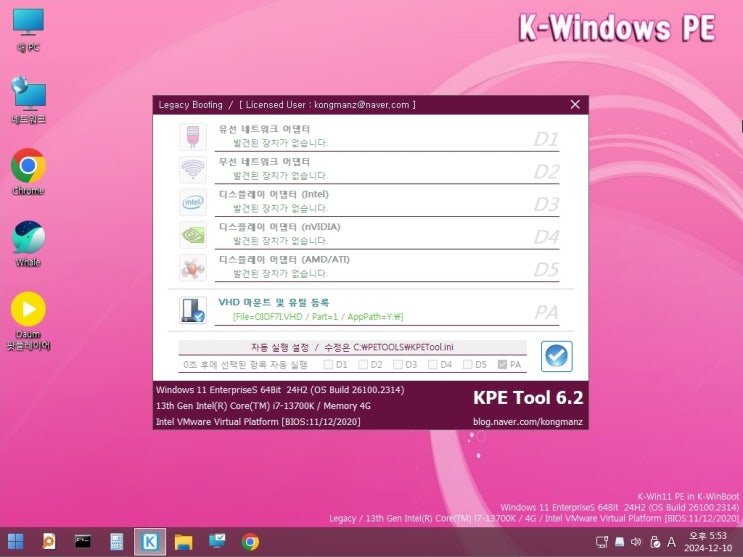Toggle the D5 auto-run checkbox
Image resolution: width=743 pixels, height=557 pixels.
pyautogui.click(x=468, y=364)
